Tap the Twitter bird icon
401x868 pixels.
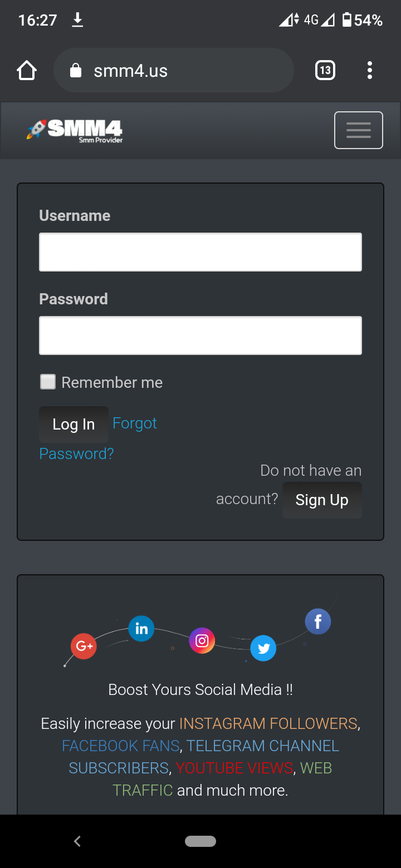tap(263, 648)
